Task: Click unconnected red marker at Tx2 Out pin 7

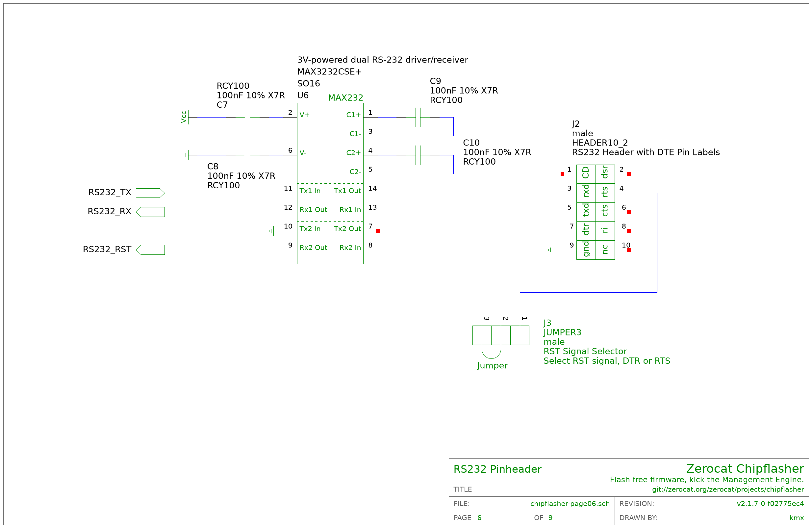Action: (x=378, y=231)
